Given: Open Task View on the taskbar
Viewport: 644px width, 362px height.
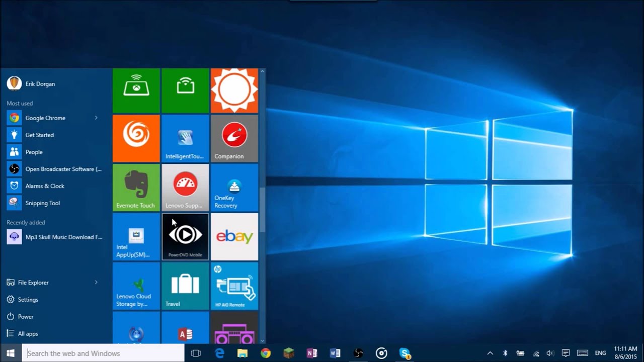Looking at the screenshot, I should (x=196, y=353).
